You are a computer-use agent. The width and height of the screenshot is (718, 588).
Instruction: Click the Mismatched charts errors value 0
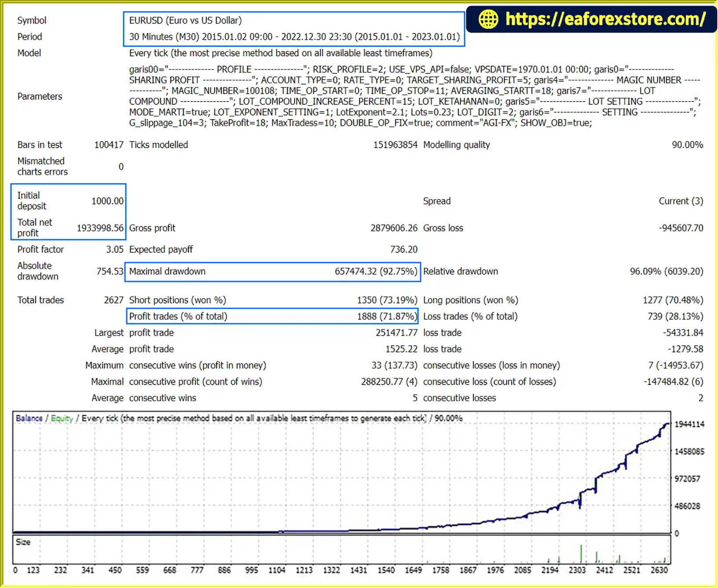(121, 167)
